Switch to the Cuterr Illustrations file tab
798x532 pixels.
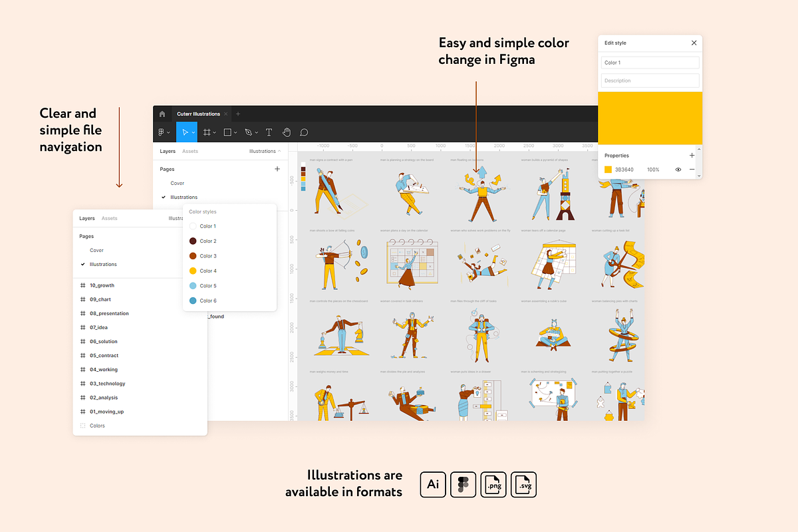click(198, 114)
